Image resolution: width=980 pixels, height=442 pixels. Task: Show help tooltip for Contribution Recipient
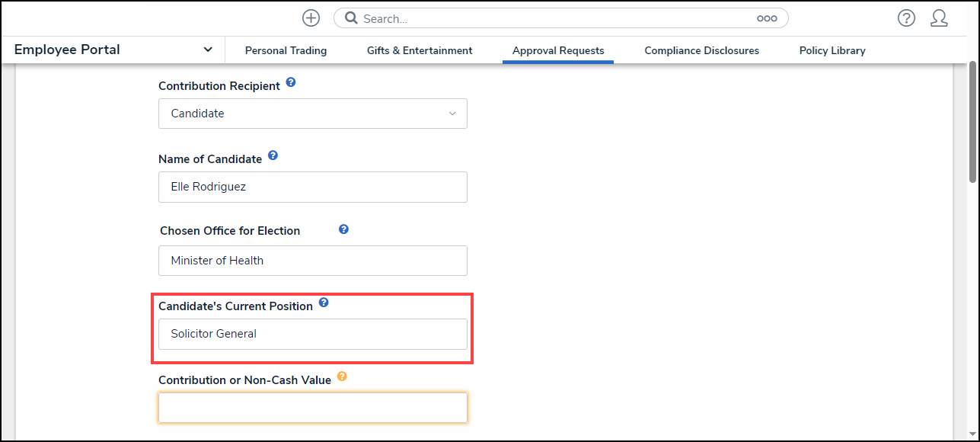(291, 83)
